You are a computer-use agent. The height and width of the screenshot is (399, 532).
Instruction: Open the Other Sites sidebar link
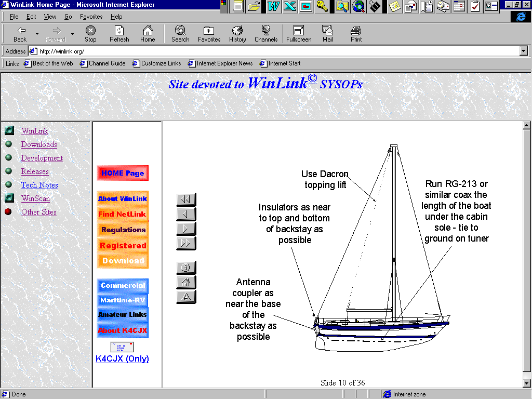[x=39, y=212]
